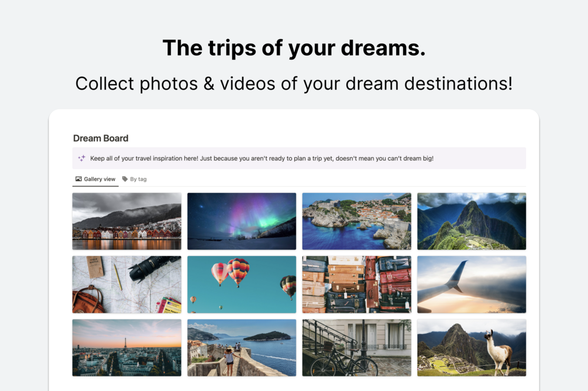This screenshot has height=391, width=588.
Task: Click the Gallery view picture icon
Action: (78, 179)
